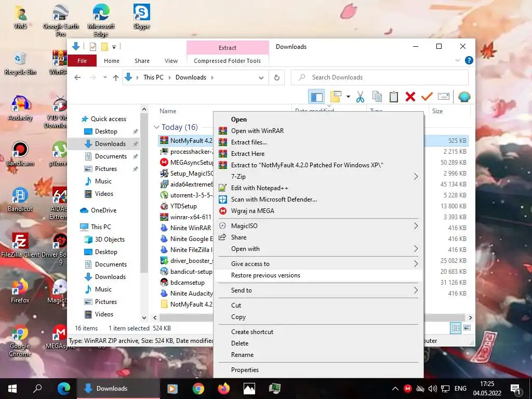Click the new folder toolbar icon

[336, 97]
